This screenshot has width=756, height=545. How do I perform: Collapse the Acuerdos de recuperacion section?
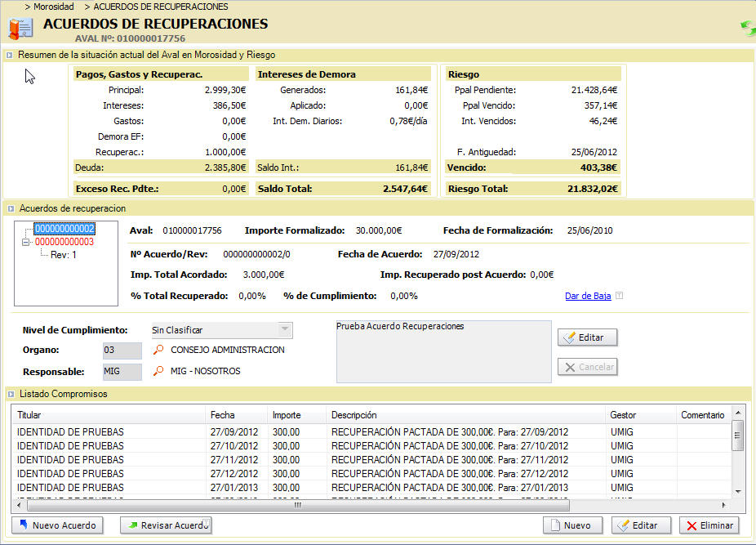[x=11, y=208]
